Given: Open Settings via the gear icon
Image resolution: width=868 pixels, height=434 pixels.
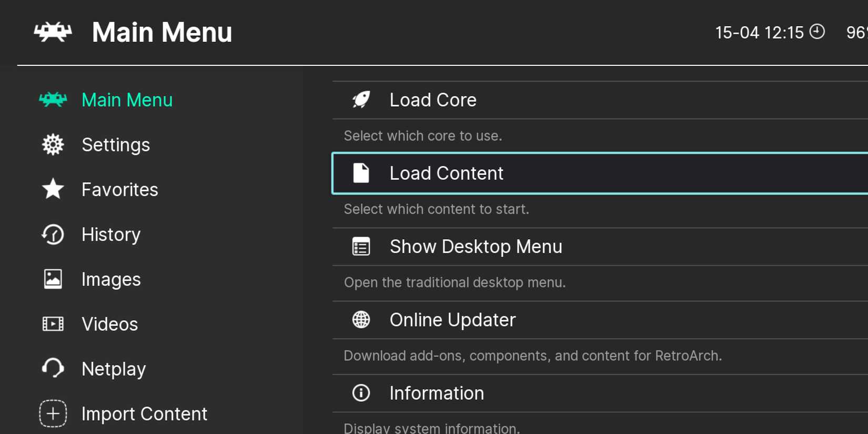Looking at the screenshot, I should (x=53, y=145).
